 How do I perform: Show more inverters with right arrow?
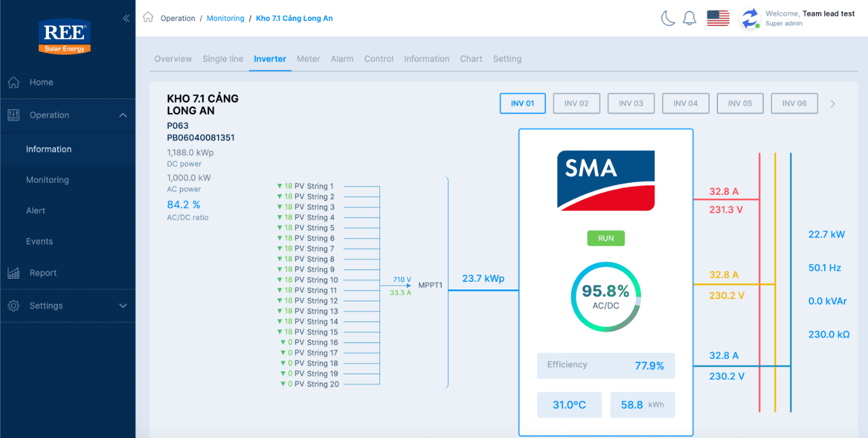(x=833, y=103)
